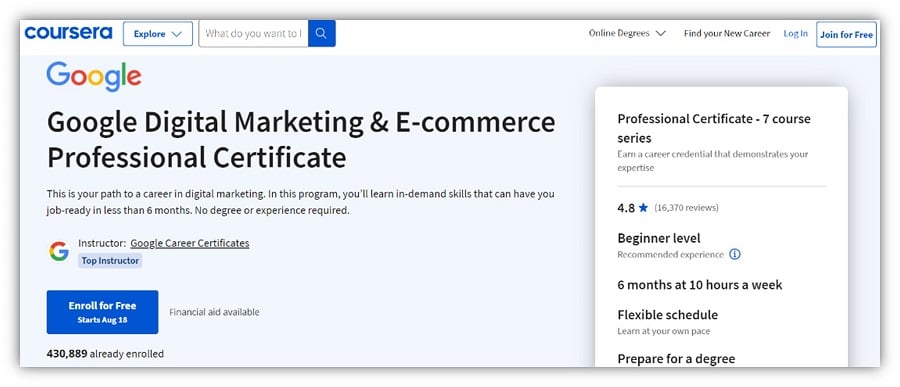Click the 'Prepare for a degree' text
The image size is (900, 387).
[x=676, y=359]
